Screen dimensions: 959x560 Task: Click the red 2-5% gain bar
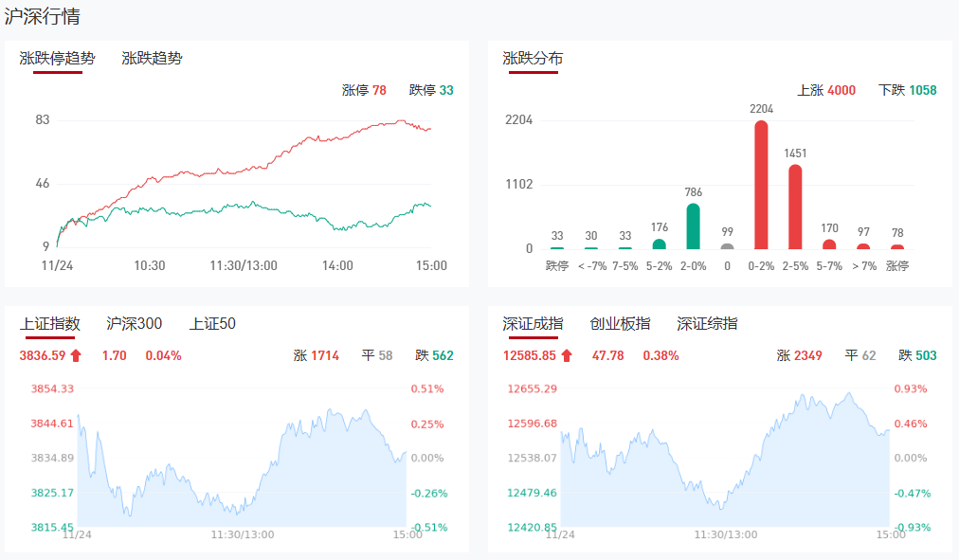point(795,207)
